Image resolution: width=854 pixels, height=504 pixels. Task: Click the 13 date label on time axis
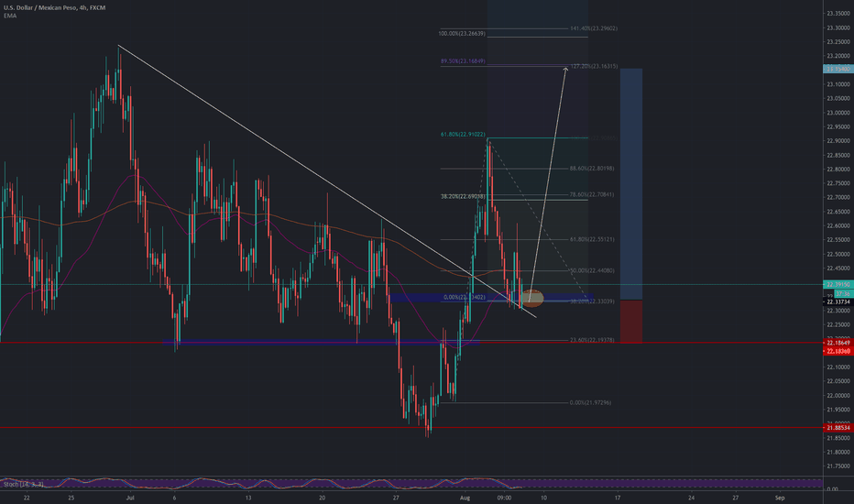[247, 498]
